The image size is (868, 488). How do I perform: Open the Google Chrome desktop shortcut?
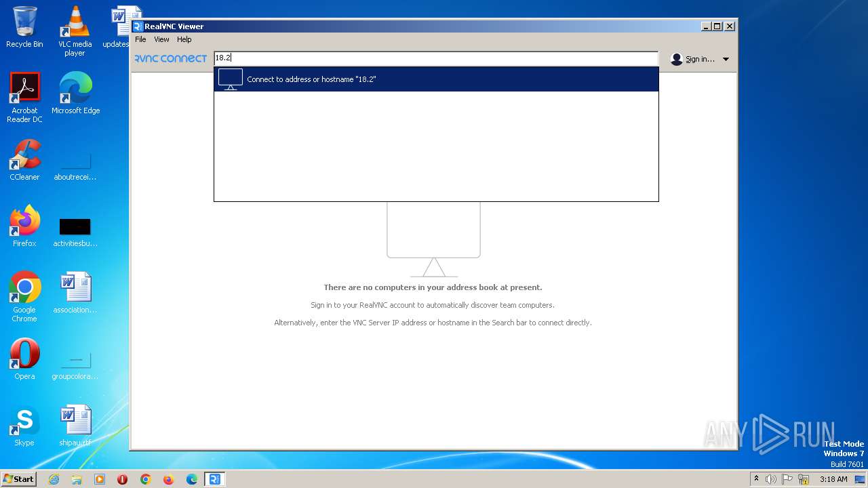[24, 297]
